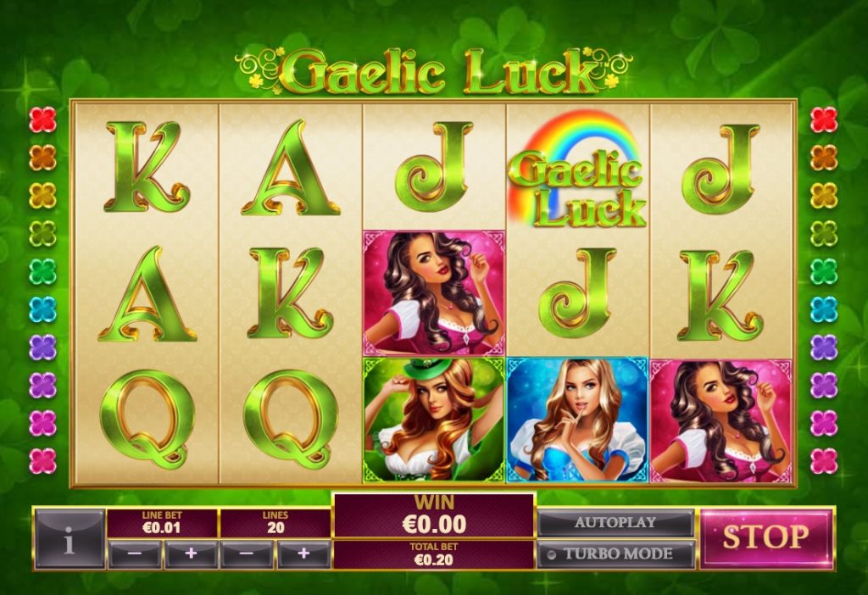868x595 pixels.
Task: Click the pink clover payline marker bottom left
Action: 42,460
